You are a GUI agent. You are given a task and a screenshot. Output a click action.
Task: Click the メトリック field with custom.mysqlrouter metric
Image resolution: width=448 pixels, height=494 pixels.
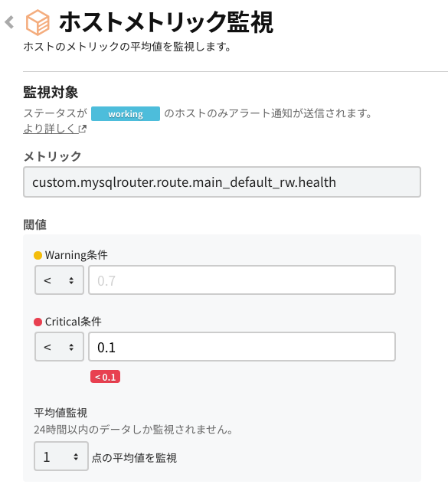click(x=222, y=182)
